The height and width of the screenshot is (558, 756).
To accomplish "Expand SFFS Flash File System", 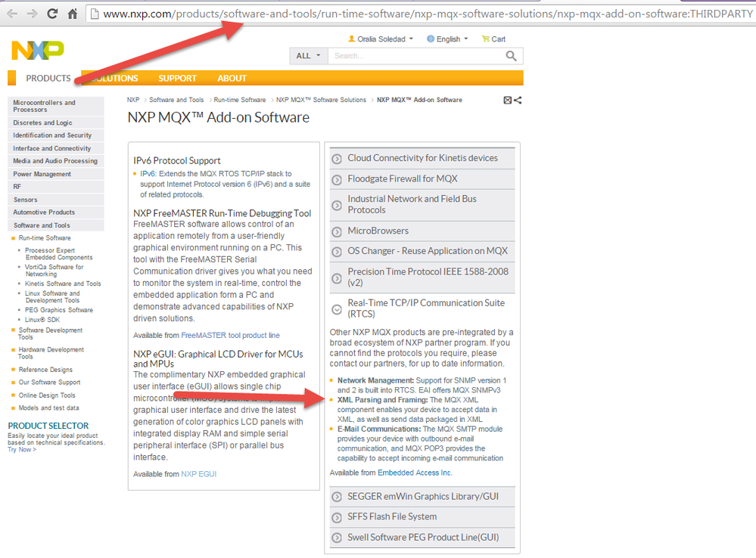I will tap(422, 516).
